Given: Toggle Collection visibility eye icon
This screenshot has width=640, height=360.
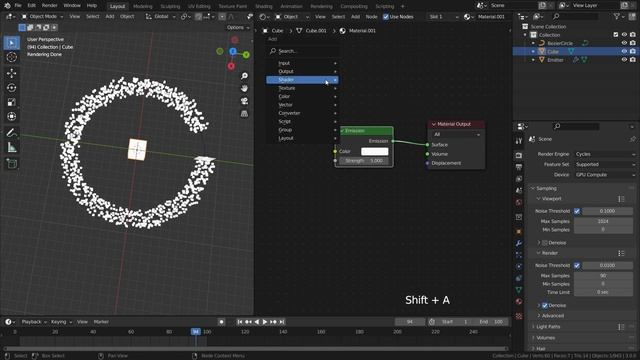Looking at the screenshot, I should (624, 35).
